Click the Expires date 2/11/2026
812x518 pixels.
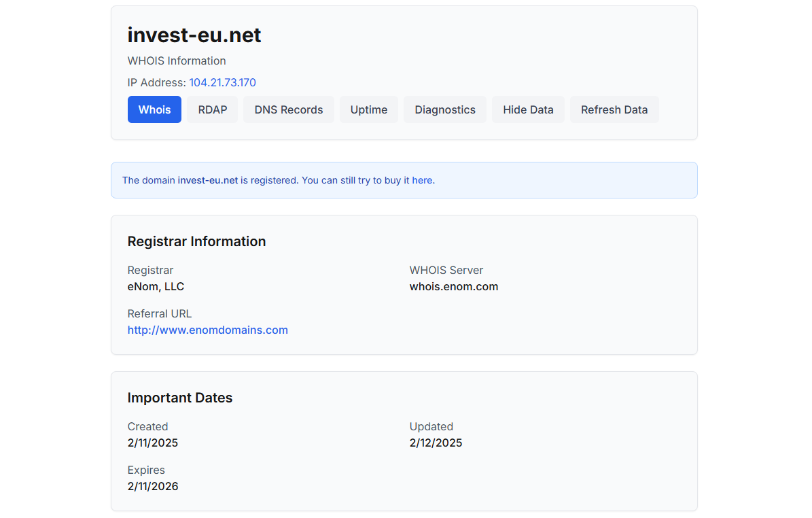pos(153,486)
